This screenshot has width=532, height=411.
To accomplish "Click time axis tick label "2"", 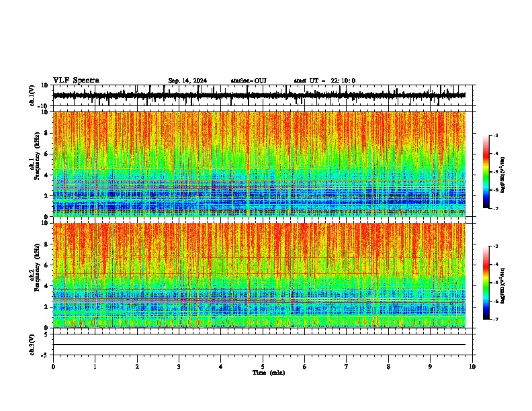I will 137,367.
